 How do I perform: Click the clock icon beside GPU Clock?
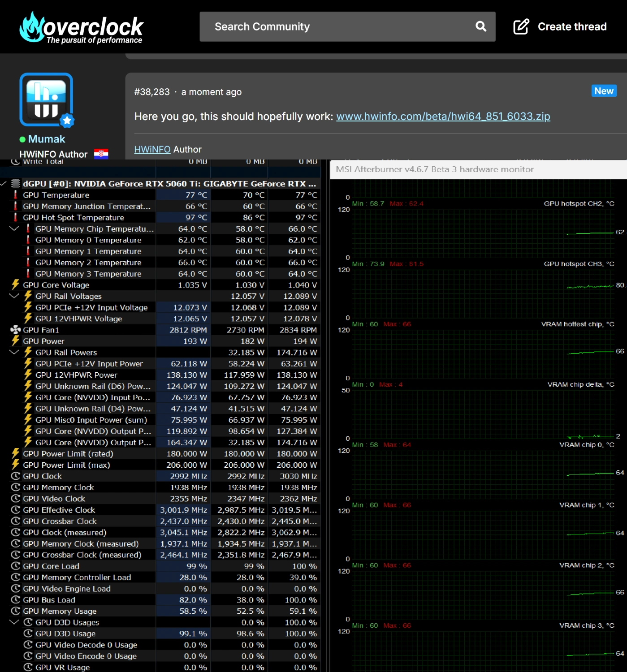16,476
